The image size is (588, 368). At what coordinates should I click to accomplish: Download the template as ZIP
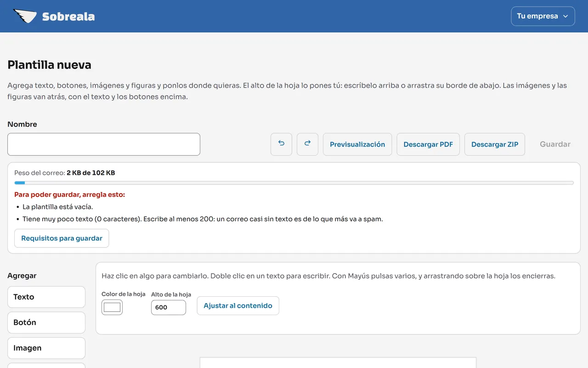(495, 144)
